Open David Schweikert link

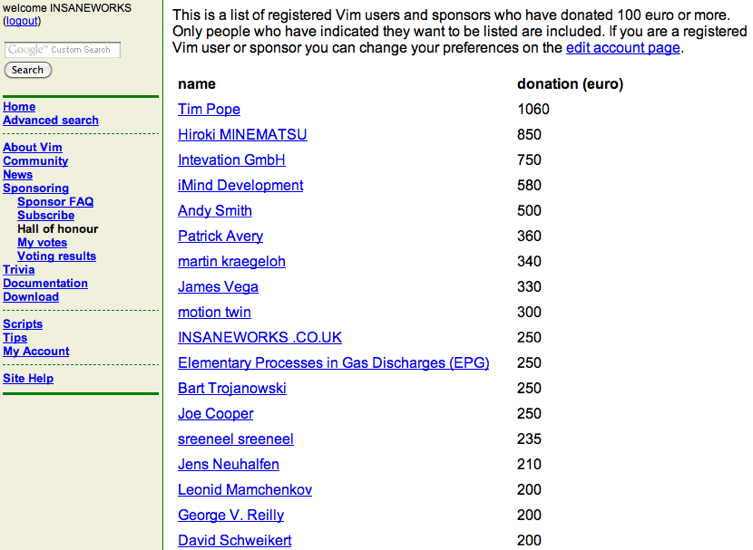tap(235, 540)
